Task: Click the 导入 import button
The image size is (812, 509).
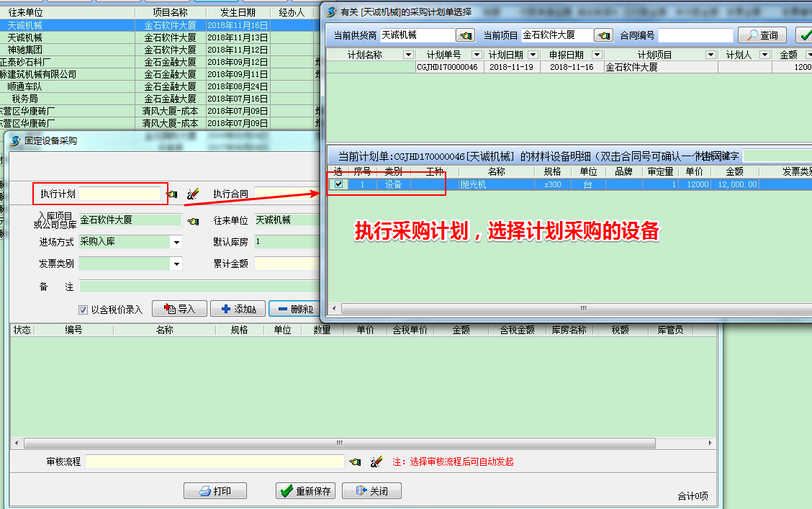Action: (180, 308)
